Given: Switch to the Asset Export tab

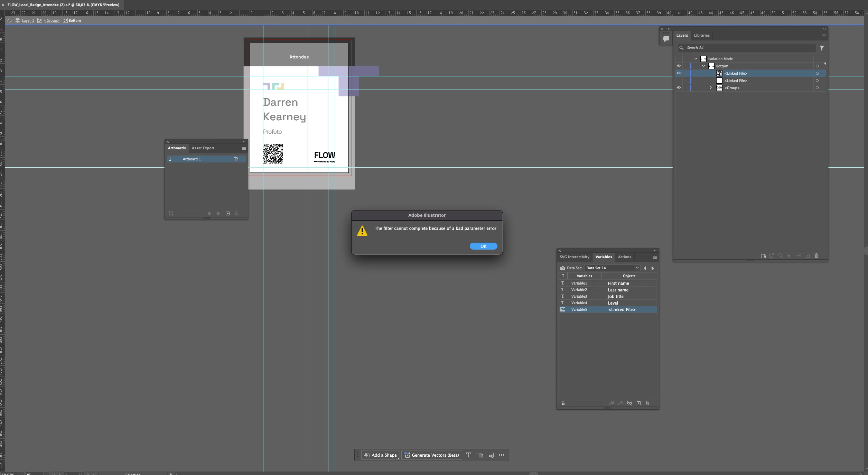Looking at the screenshot, I should click(x=203, y=148).
